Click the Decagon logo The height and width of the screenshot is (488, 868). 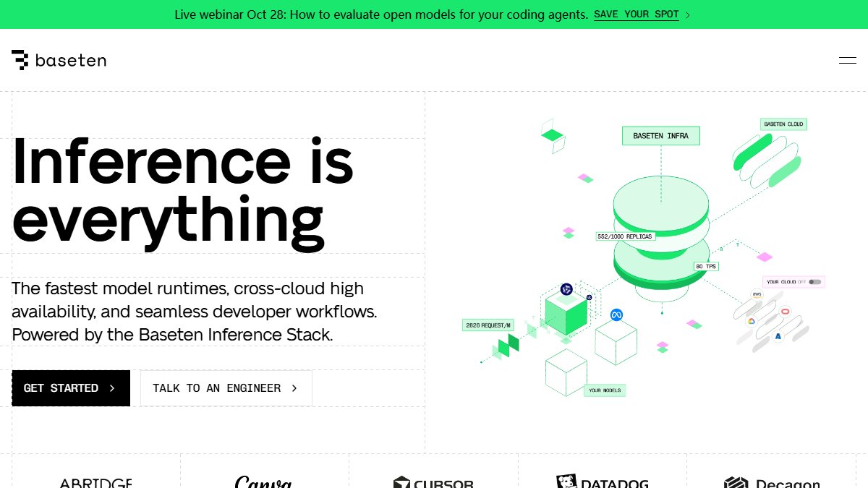pyautogui.click(x=772, y=482)
